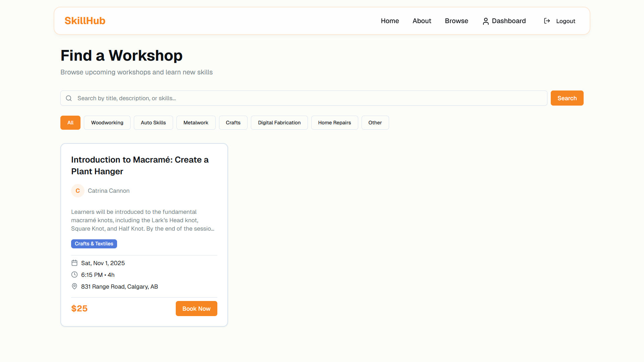Click the calendar icon beside workshop date
The height and width of the screenshot is (362, 644).
point(74,263)
